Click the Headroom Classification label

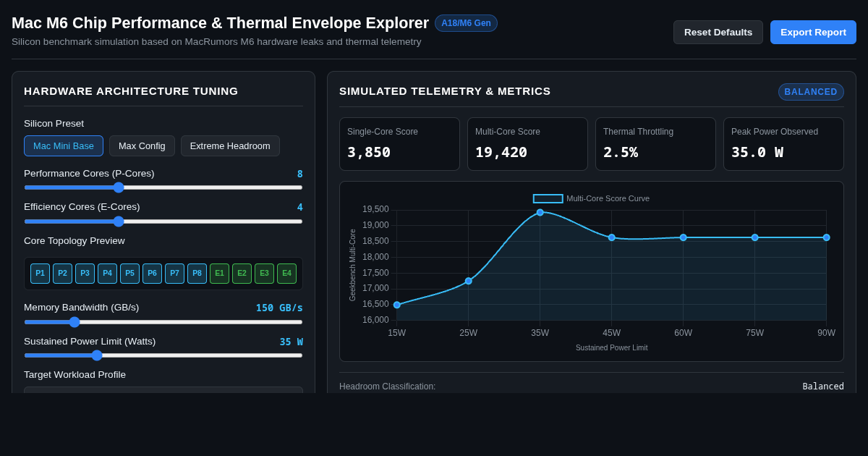click(388, 387)
